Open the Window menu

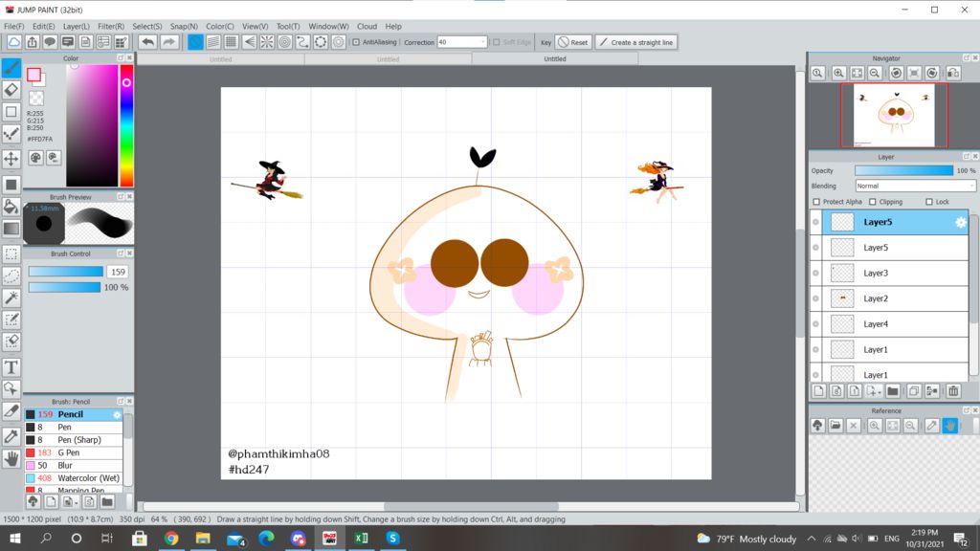[x=328, y=26]
